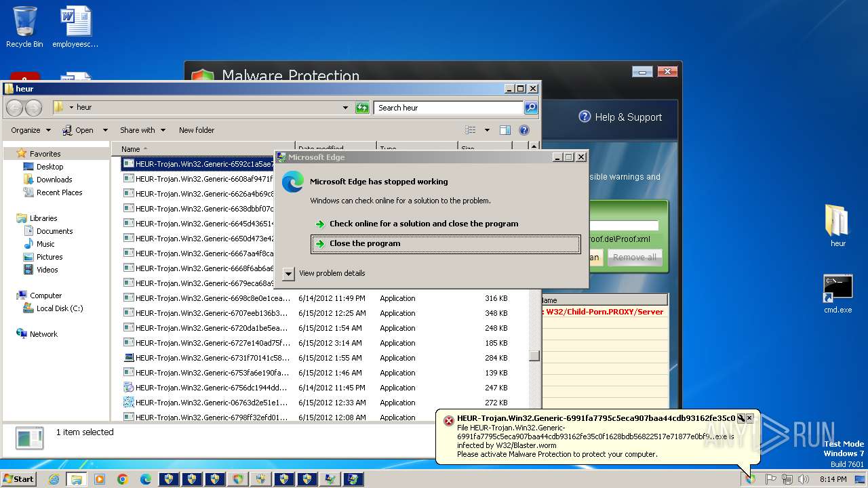Open Downloads in the navigation pane
The image size is (868, 488).
pos(54,180)
